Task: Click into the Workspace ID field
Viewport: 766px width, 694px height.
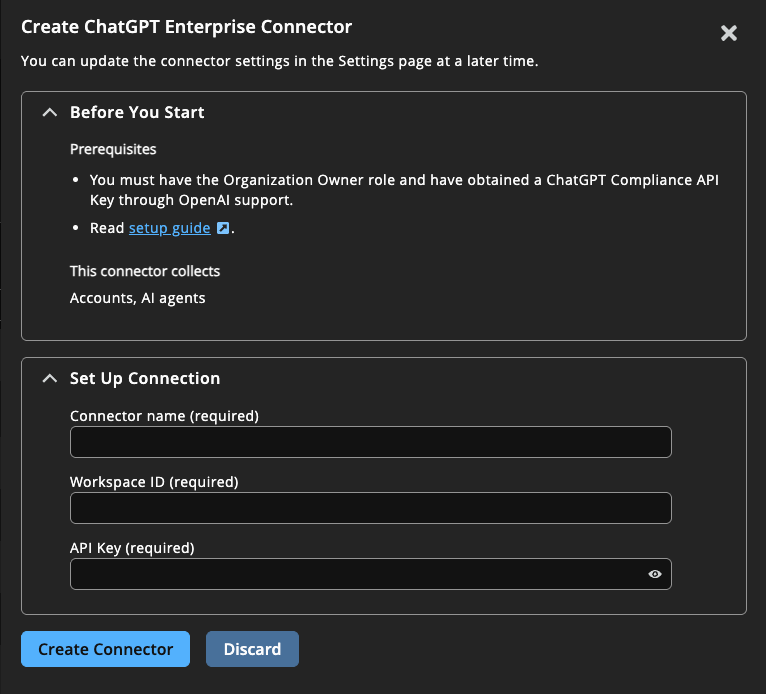Action: [x=370, y=508]
